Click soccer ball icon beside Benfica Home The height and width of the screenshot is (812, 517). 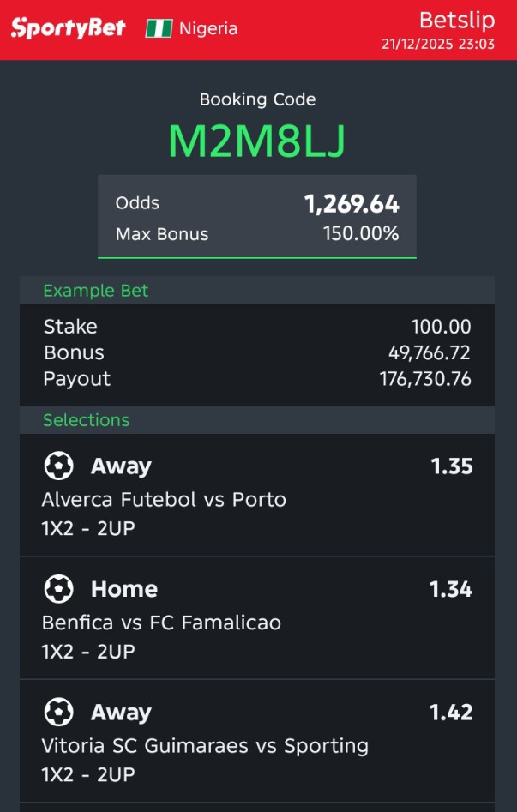click(x=58, y=589)
